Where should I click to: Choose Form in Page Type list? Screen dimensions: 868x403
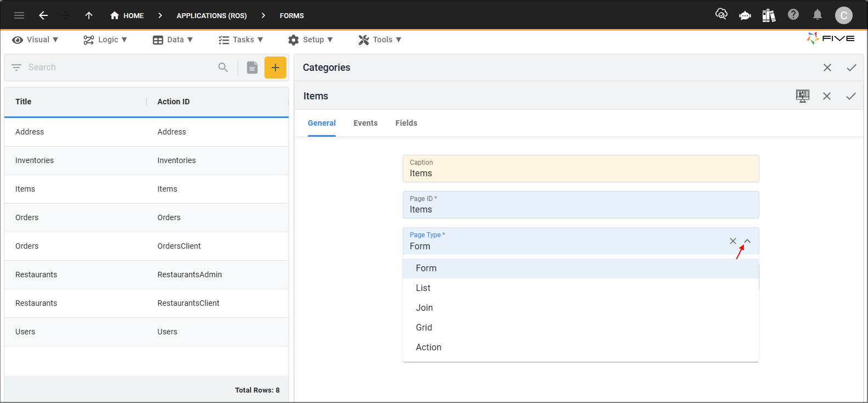(x=580, y=268)
